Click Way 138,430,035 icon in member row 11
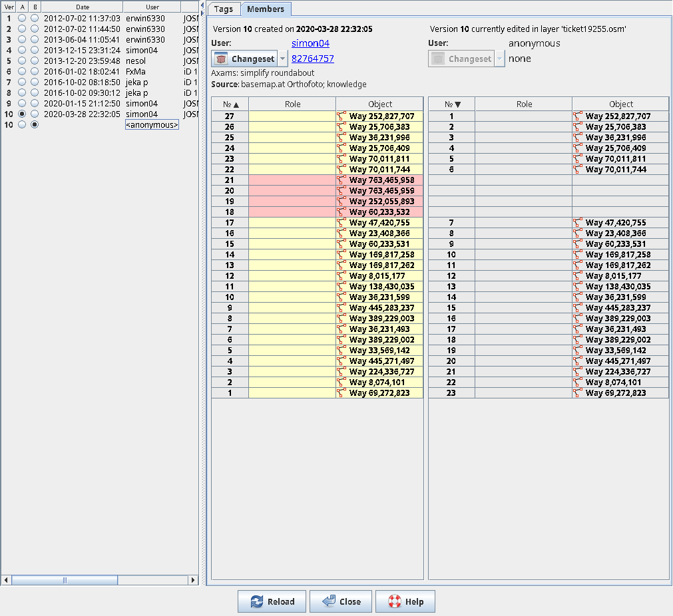The image size is (673, 616). click(x=341, y=287)
